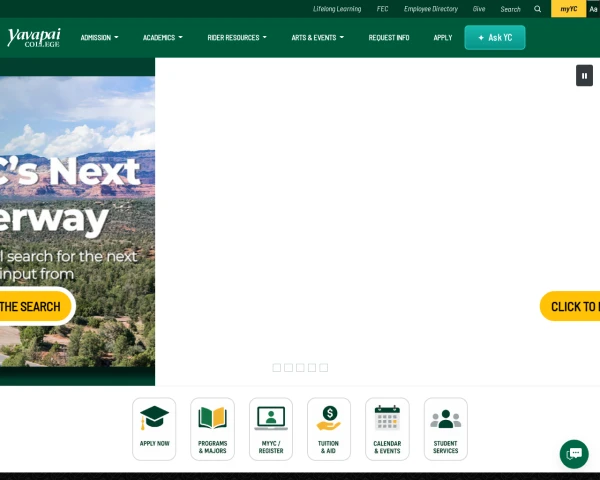The width and height of the screenshot is (600, 480).
Task: Open the Apply Now graduation cap tile
Action: 154,429
